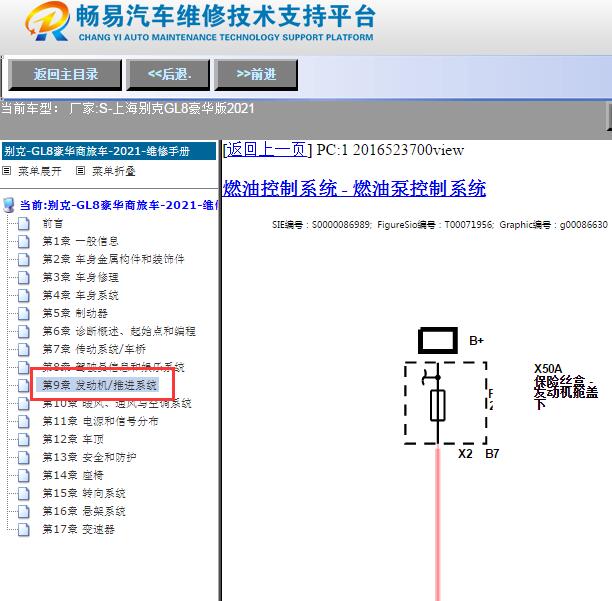The height and width of the screenshot is (601, 612).
Task: Open 第4章 车身系统
Action: click(80, 295)
